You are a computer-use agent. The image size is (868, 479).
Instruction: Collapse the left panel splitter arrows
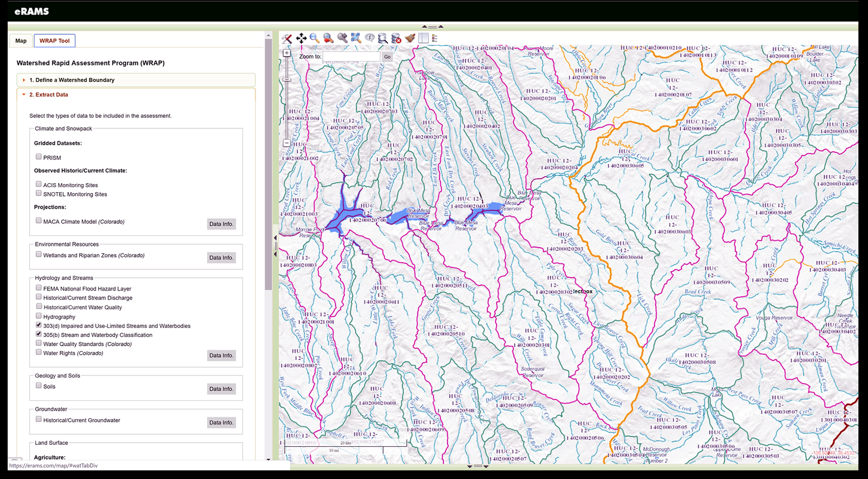[275, 245]
